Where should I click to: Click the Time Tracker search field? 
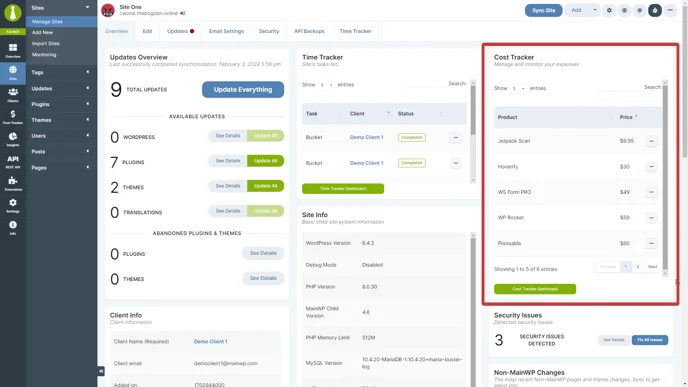(x=435, y=92)
